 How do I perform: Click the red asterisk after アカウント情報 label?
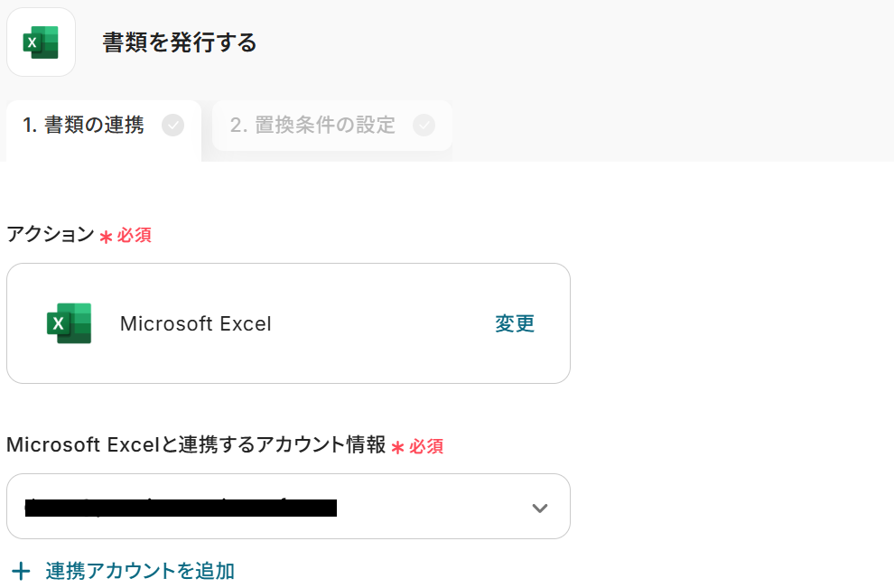(397, 447)
